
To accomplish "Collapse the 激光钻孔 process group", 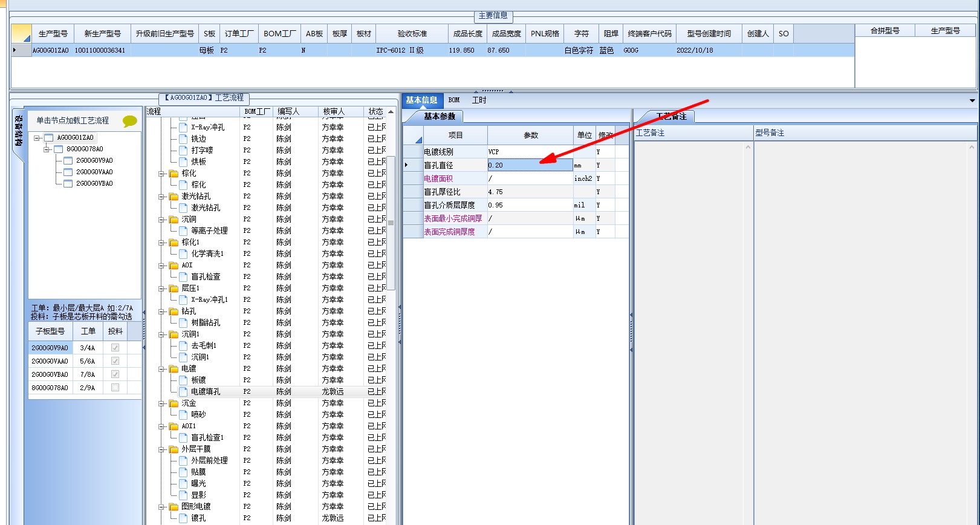I will click(162, 197).
